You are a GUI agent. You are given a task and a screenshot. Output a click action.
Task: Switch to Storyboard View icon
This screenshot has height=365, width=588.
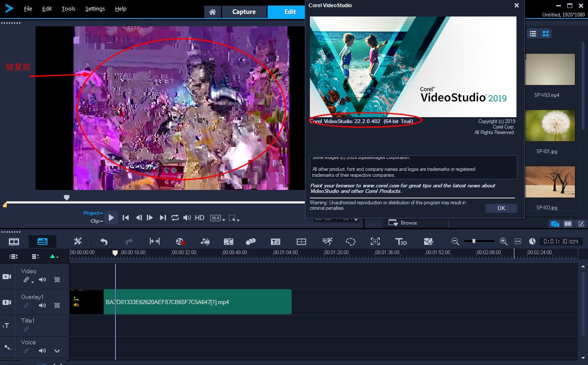(14, 242)
